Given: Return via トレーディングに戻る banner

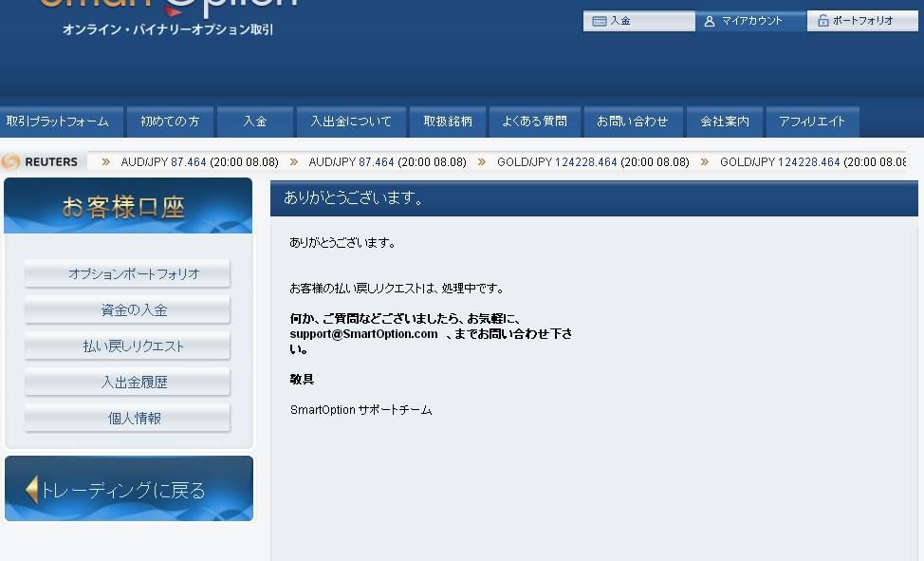Looking at the screenshot, I should click(x=129, y=489).
